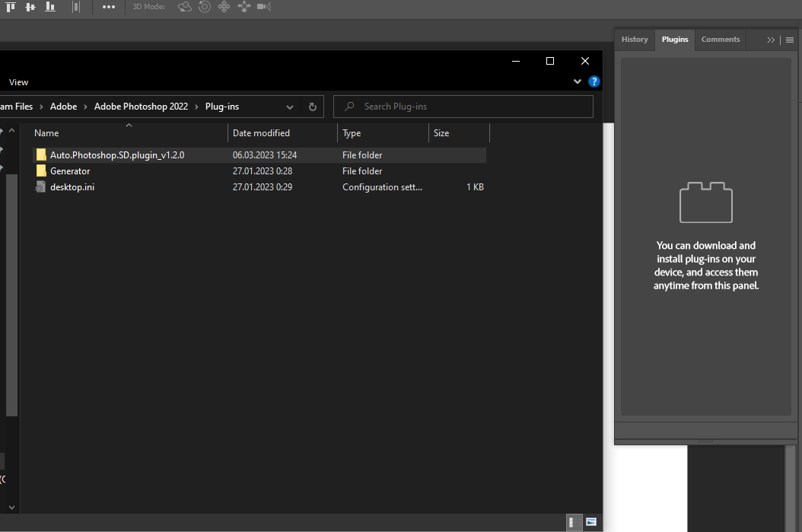The height and width of the screenshot is (532, 802).
Task: Open the ellipsis more-options icon in options bar
Action: coord(109,7)
